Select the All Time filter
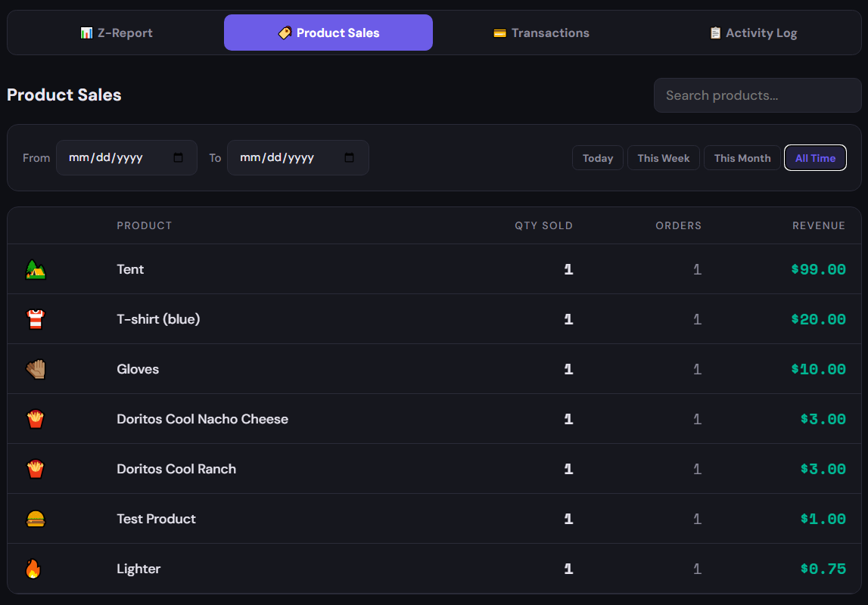Viewport: 868px width, 605px height. [816, 158]
